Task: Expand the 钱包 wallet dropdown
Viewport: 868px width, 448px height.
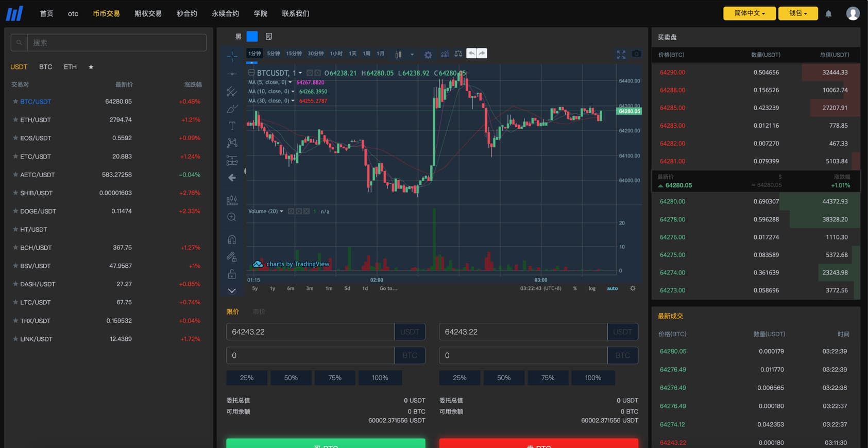Action: (797, 13)
